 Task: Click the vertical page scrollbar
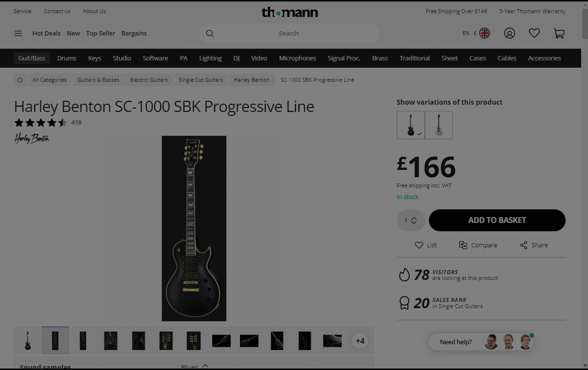point(585,185)
